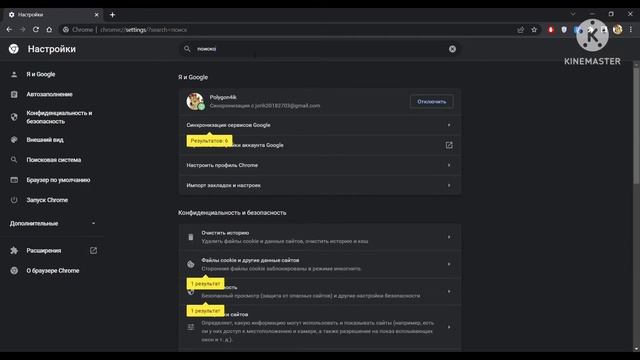
Task: Click the magnifier icon beside Поисковая система
Action: (14, 160)
